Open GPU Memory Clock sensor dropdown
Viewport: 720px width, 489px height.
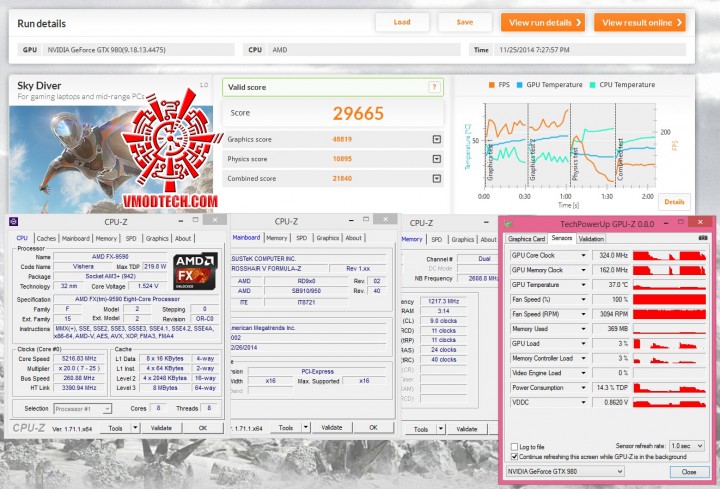(x=584, y=270)
